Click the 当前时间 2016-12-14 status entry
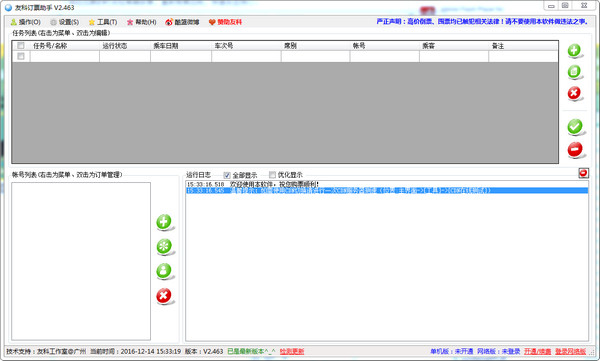 pos(135,351)
